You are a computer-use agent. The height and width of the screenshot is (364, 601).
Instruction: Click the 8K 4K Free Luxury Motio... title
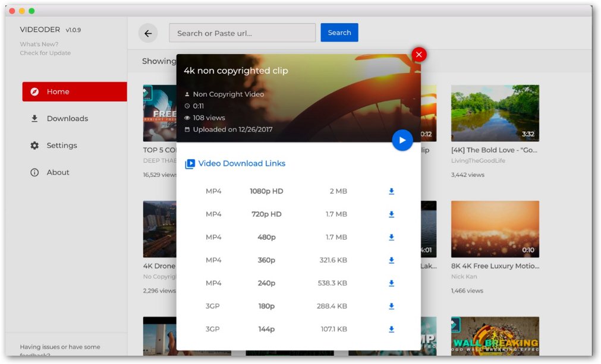point(495,266)
